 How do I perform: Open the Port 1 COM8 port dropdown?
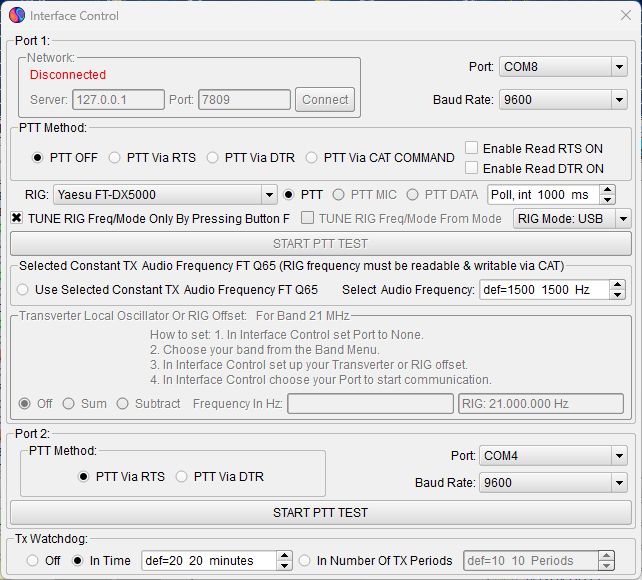pos(619,67)
